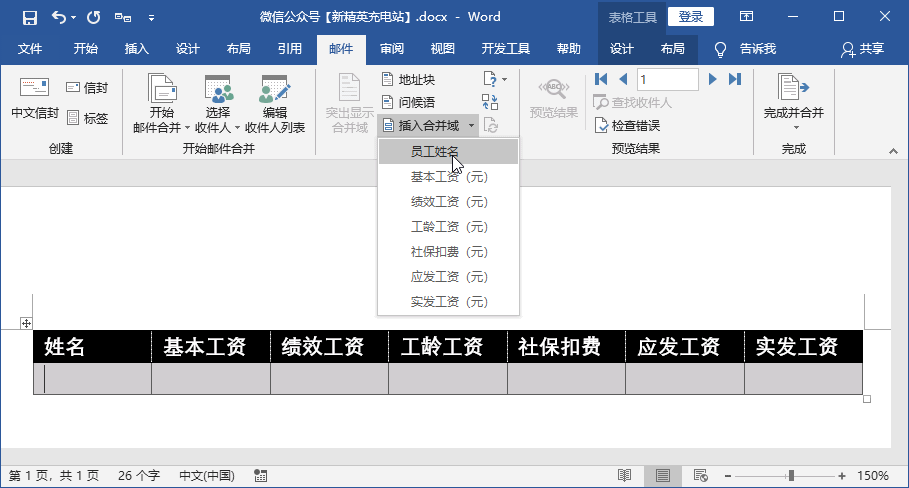
Task: Click 查找收件人
Action: pyautogui.click(x=632, y=103)
